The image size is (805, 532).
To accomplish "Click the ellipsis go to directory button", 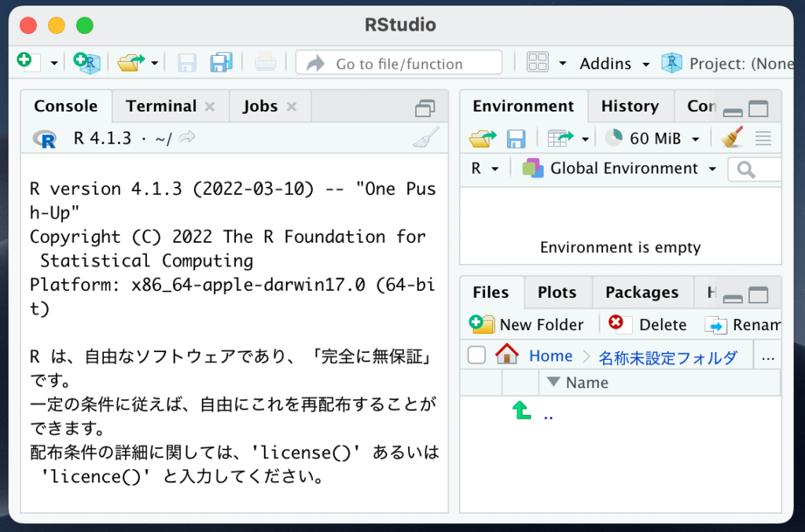I will click(x=768, y=358).
